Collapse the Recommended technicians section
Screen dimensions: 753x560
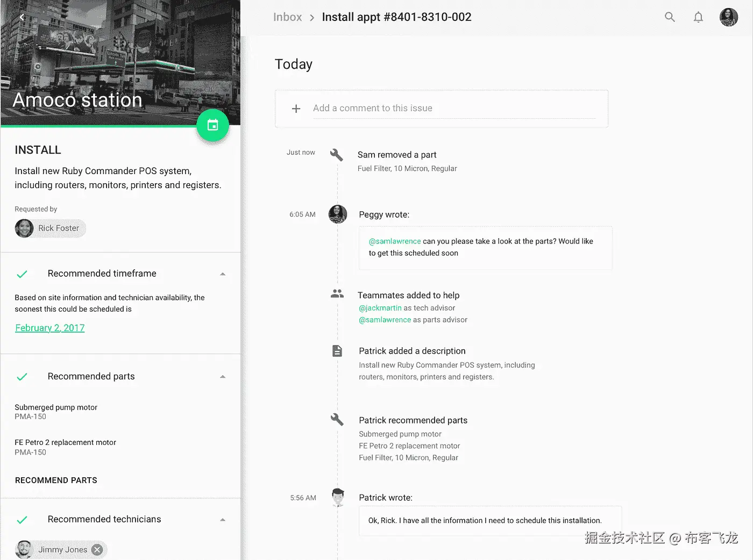tap(223, 520)
